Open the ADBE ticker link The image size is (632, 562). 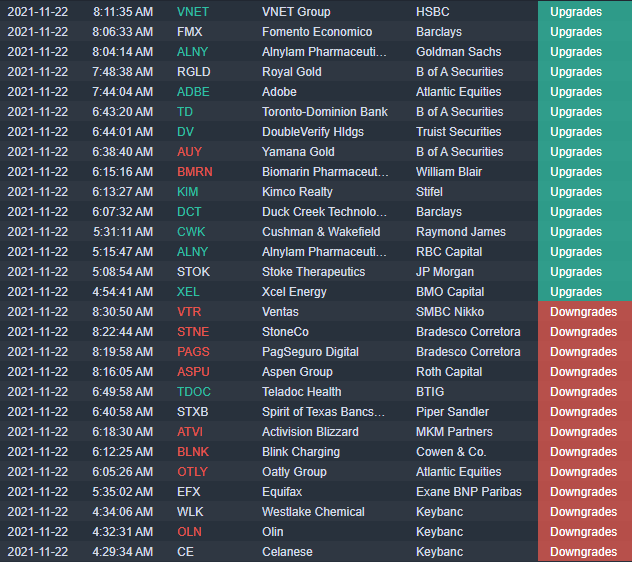point(193,92)
